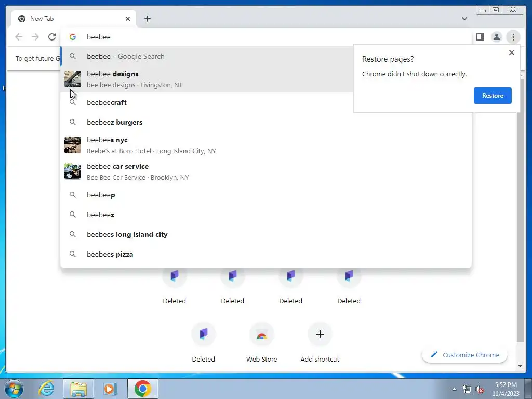Click the network tray icon

(467, 389)
